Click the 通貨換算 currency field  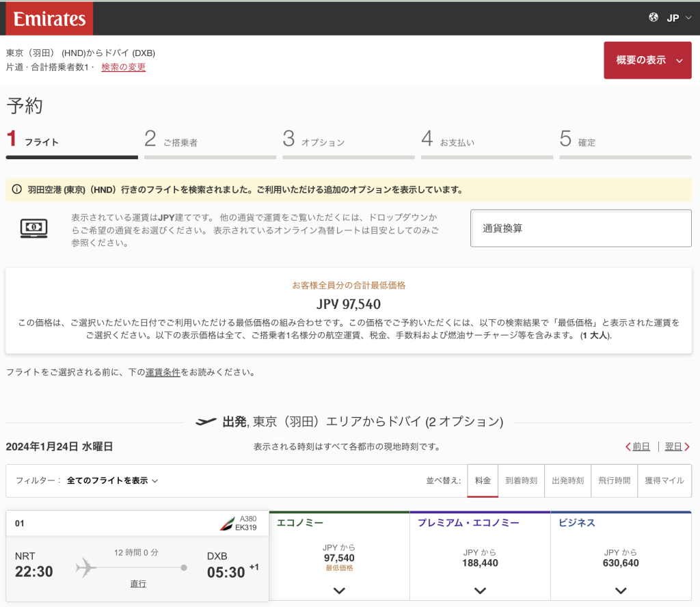[580, 228]
